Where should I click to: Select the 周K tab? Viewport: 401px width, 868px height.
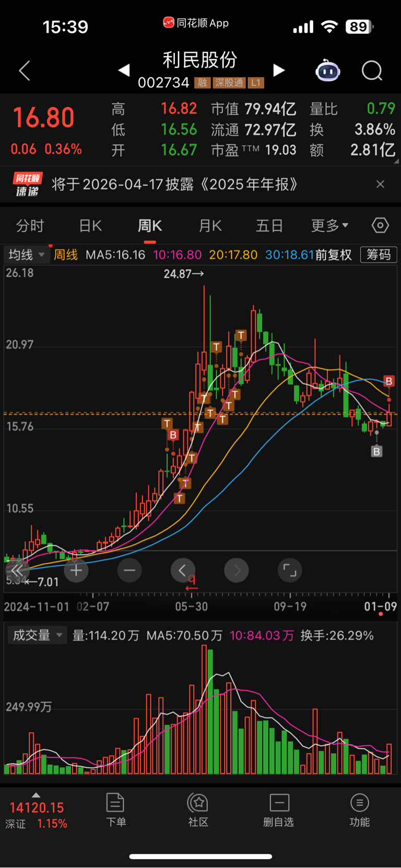(x=150, y=226)
